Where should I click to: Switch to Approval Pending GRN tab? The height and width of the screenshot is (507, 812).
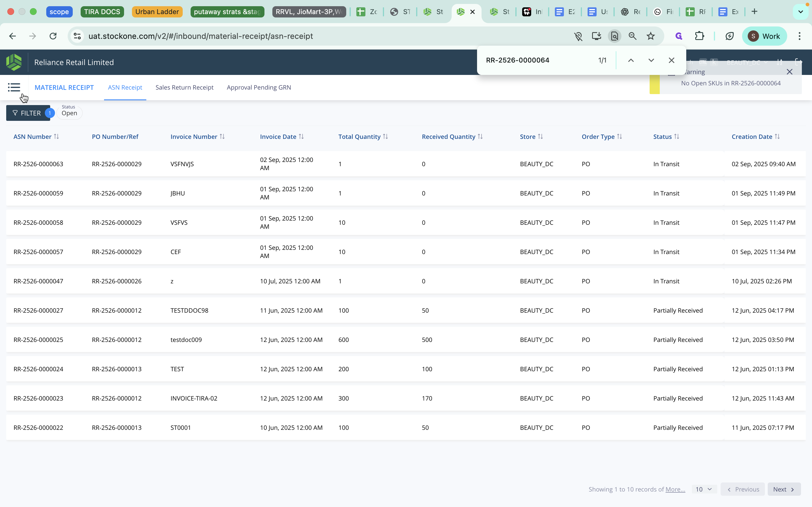point(259,88)
